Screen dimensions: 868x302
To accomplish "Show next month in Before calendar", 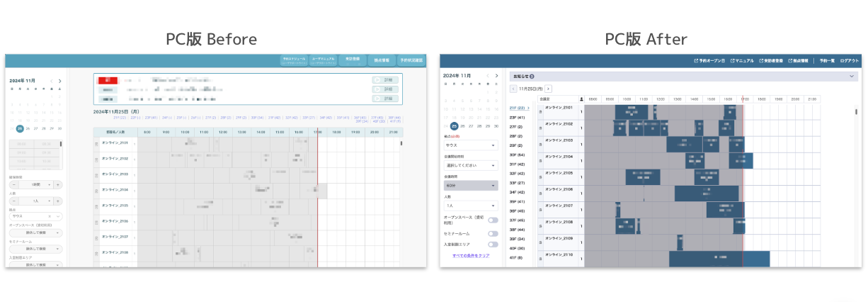I will [x=60, y=81].
